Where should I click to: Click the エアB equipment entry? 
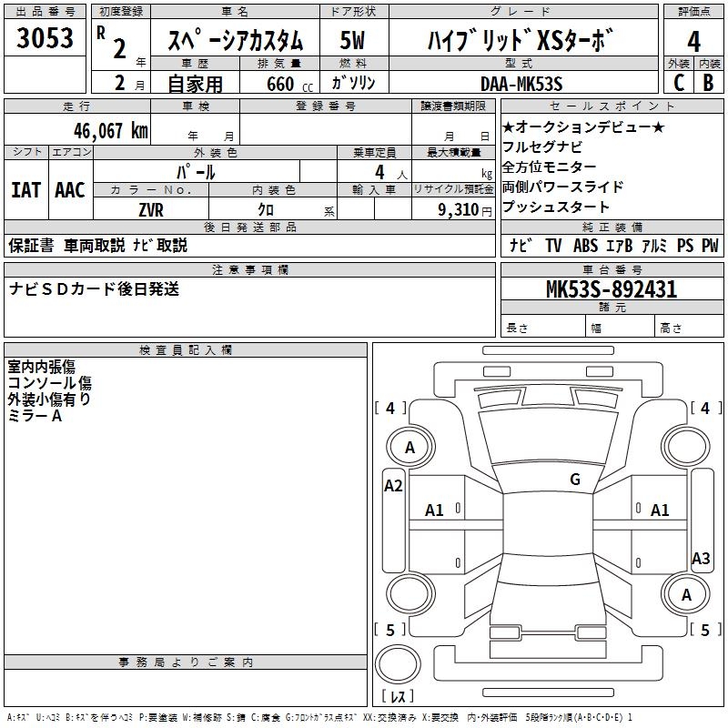tap(620, 245)
